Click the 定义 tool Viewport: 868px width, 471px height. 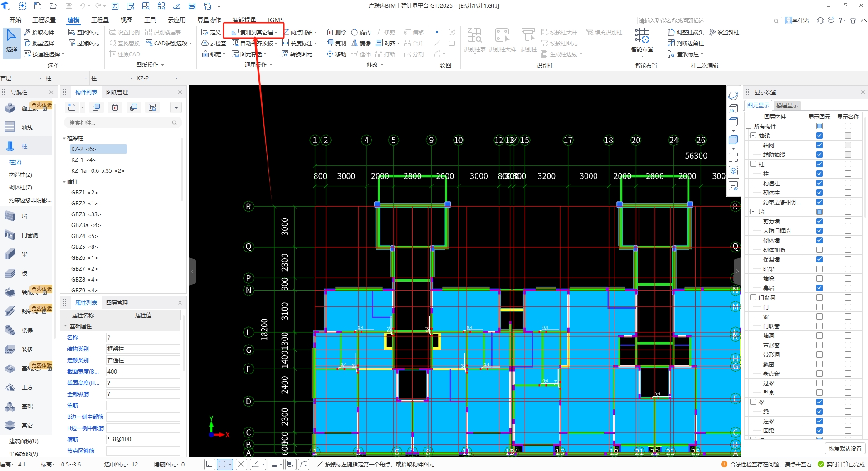point(211,32)
